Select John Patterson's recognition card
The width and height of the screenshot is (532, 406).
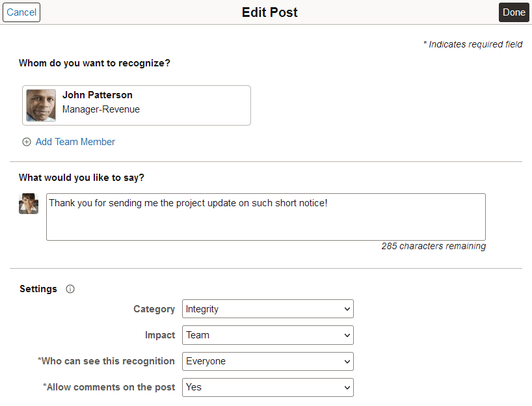pos(136,104)
